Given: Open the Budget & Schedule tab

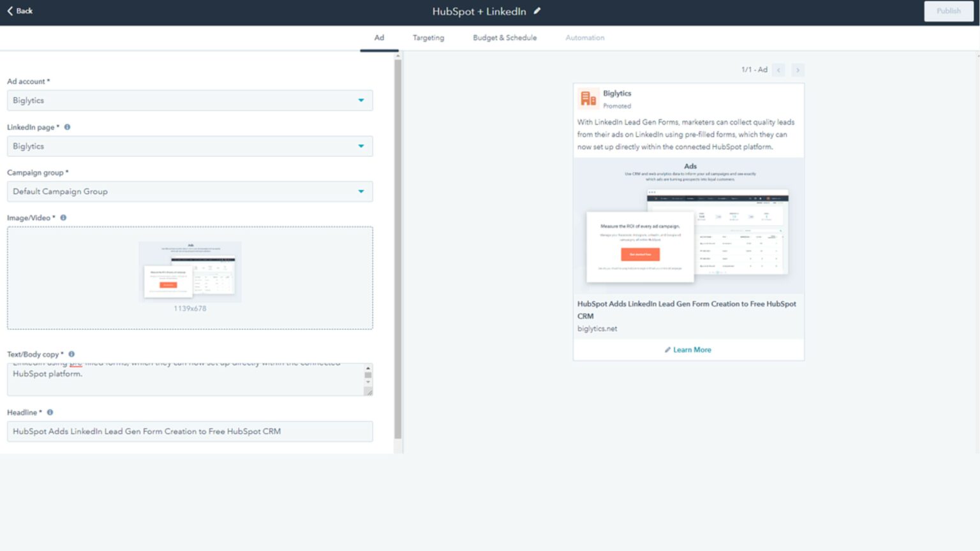Looking at the screenshot, I should (x=504, y=38).
